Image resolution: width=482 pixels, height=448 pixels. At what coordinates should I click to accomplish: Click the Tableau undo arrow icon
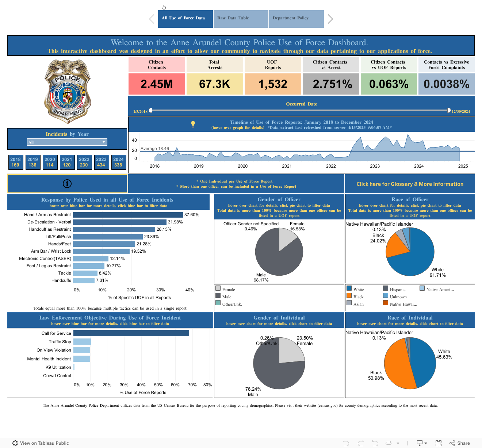[x=346, y=443]
